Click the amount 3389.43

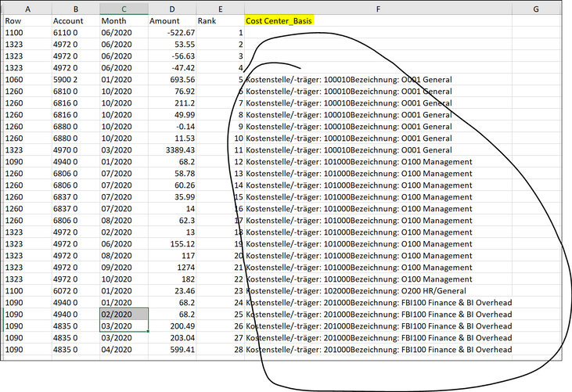pos(172,150)
